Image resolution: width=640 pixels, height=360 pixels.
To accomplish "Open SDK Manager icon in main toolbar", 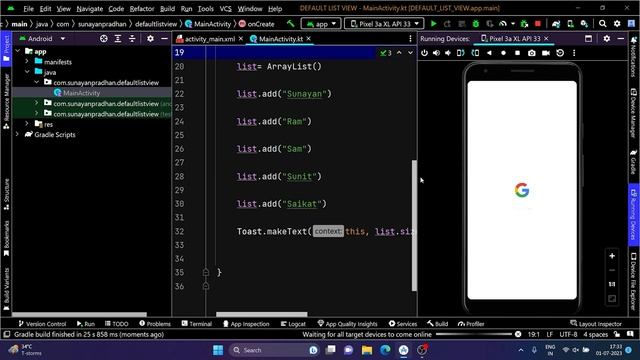I will click(584, 24).
